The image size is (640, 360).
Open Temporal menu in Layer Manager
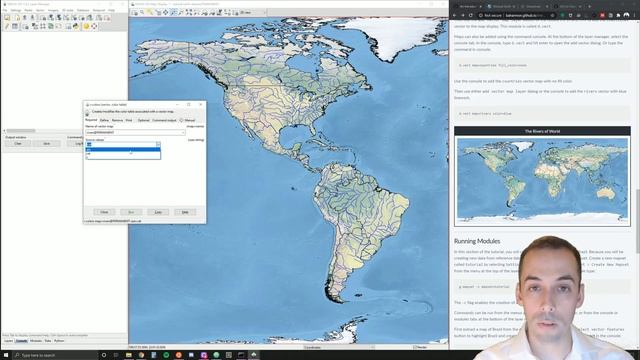(99, 10)
